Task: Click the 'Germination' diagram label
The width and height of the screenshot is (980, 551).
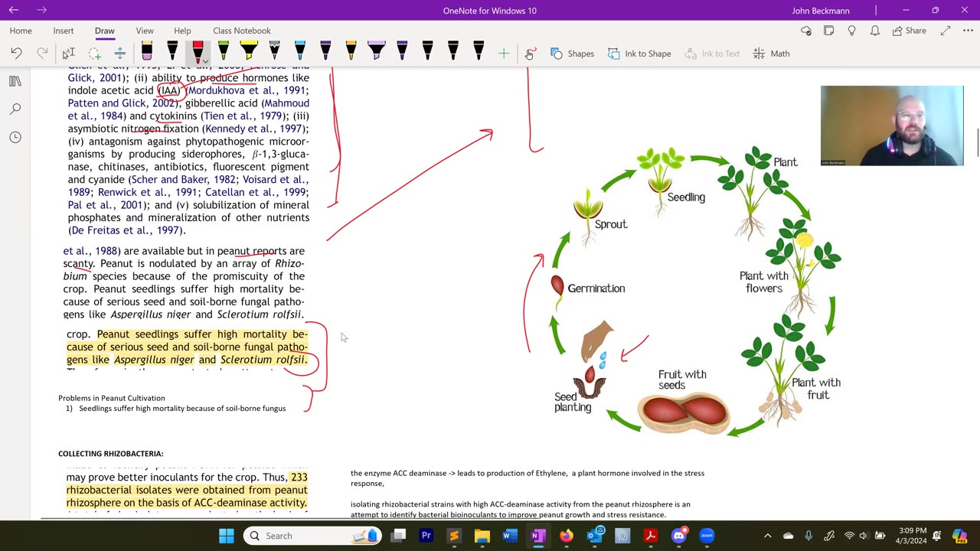Action: [596, 289]
